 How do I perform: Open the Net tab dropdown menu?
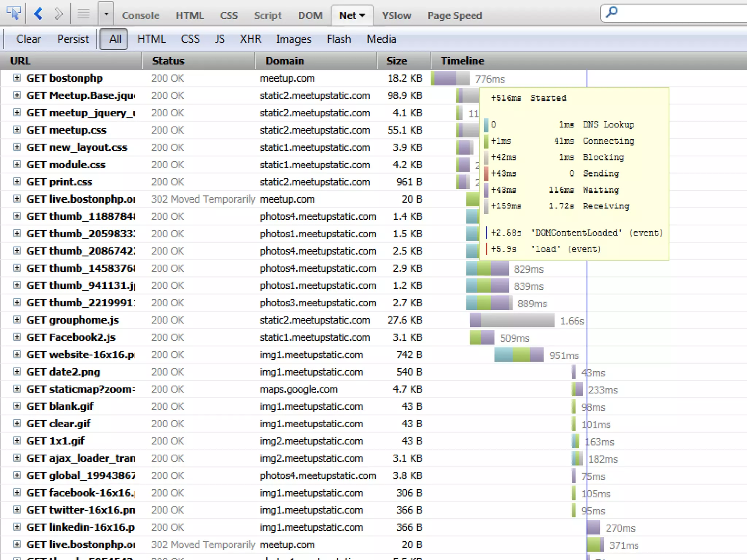pos(362,16)
